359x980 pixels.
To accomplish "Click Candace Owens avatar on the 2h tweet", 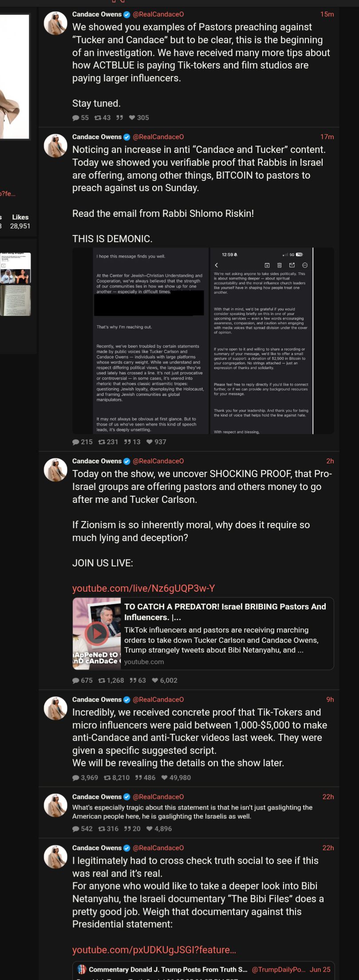I will (x=55, y=470).
